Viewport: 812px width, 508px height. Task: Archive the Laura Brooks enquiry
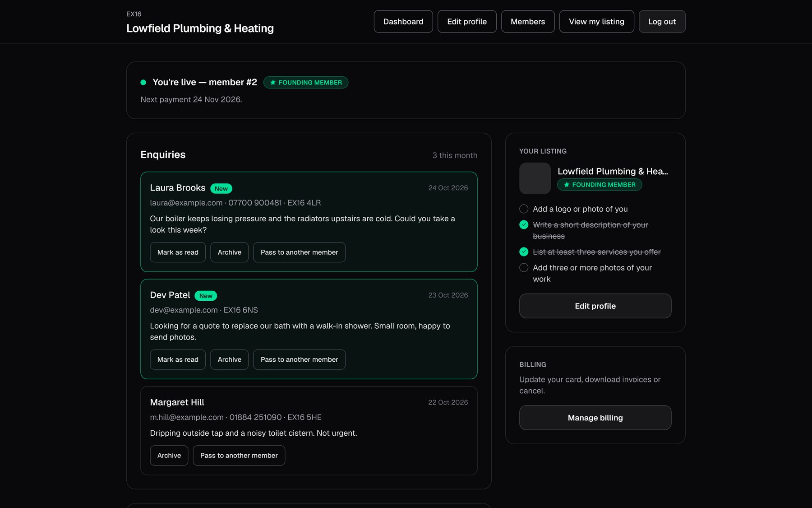230,252
